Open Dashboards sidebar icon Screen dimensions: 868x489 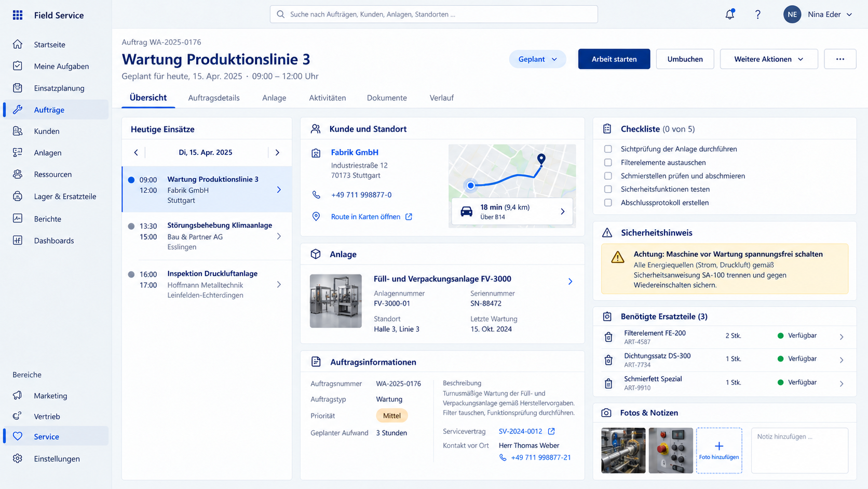[x=18, y=240]
